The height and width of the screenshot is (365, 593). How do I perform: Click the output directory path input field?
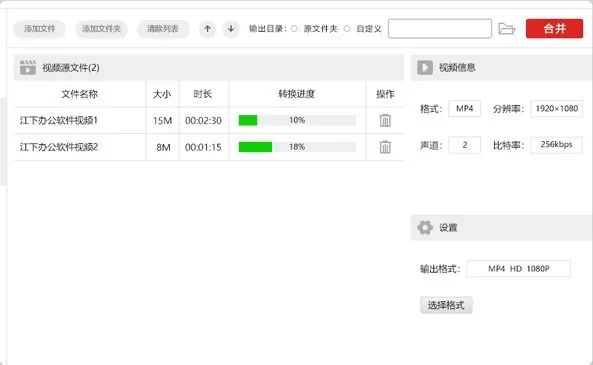tap(440, 28)
